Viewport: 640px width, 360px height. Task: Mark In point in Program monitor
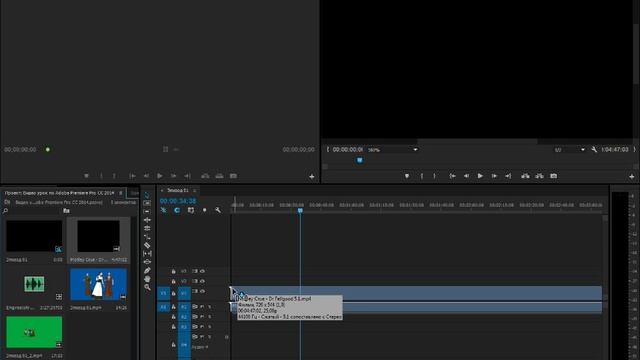(x=422, y=176)
